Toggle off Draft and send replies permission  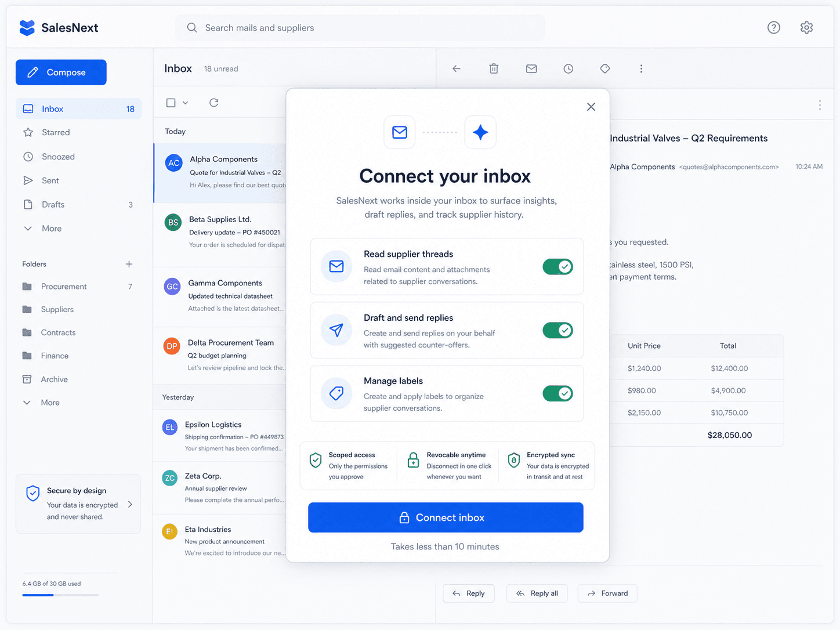pyautogui.click(x=557, y=330)
